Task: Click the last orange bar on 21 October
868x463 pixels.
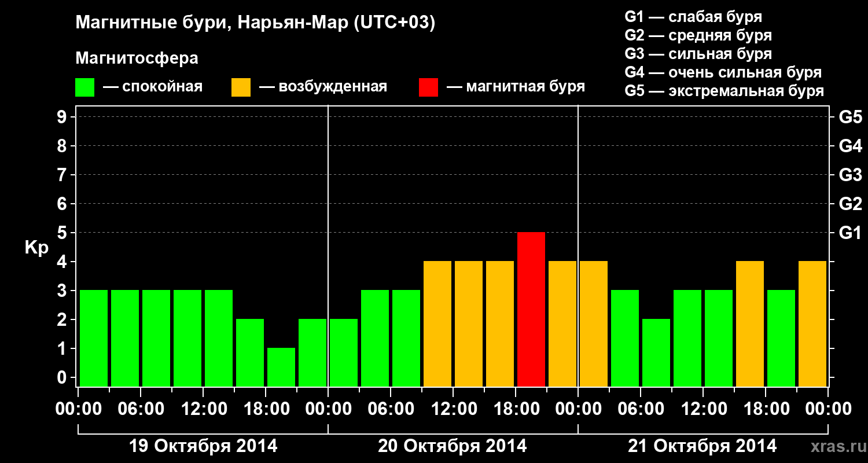Action: [x=812, y=324]
